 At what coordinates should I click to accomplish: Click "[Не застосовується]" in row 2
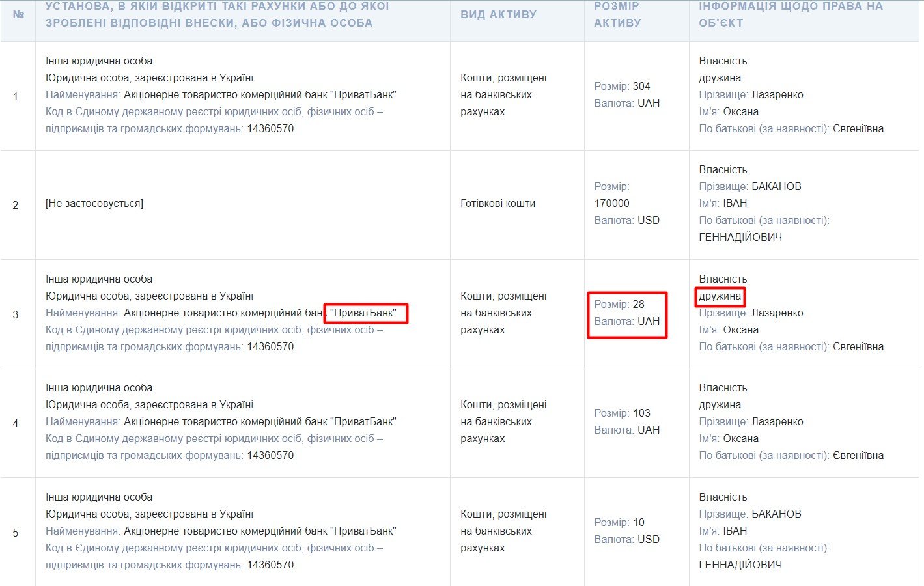pos(94,204)
